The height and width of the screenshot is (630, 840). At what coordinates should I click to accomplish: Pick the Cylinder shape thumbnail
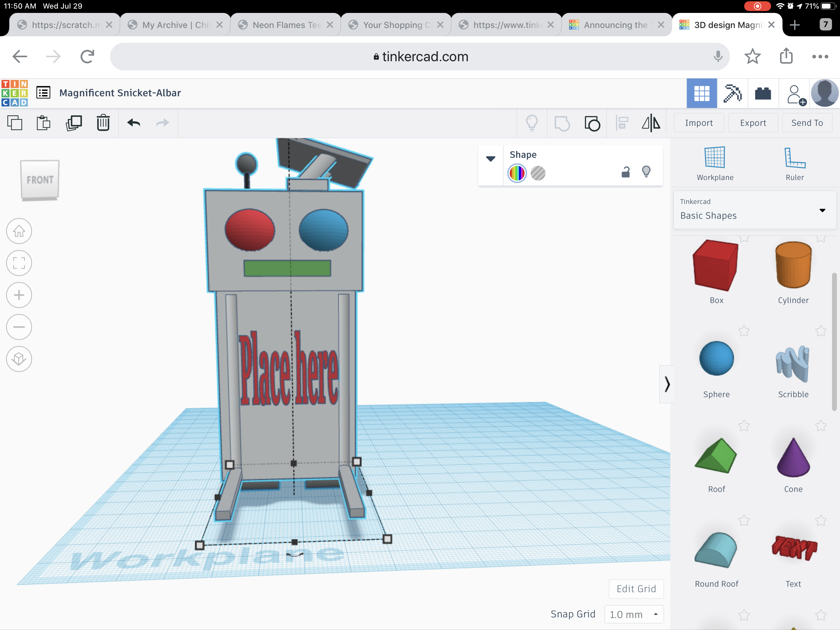click(x=793, y=265)
